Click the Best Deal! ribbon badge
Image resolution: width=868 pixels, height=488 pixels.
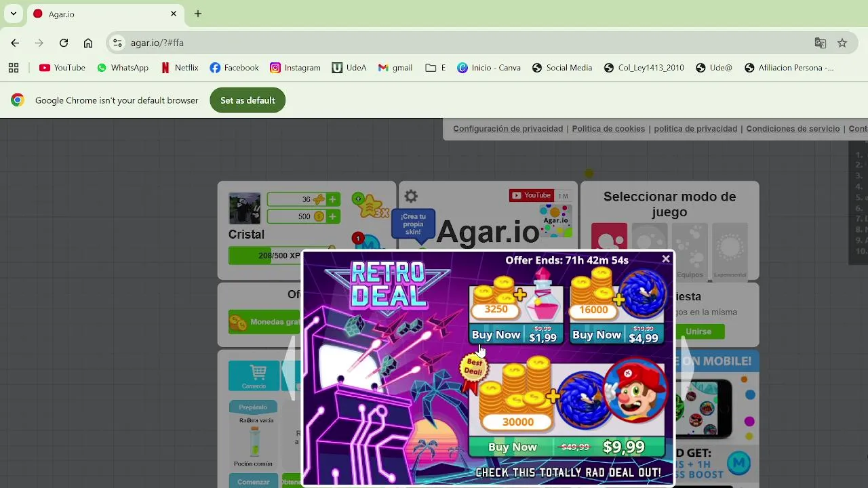(473, 372)
